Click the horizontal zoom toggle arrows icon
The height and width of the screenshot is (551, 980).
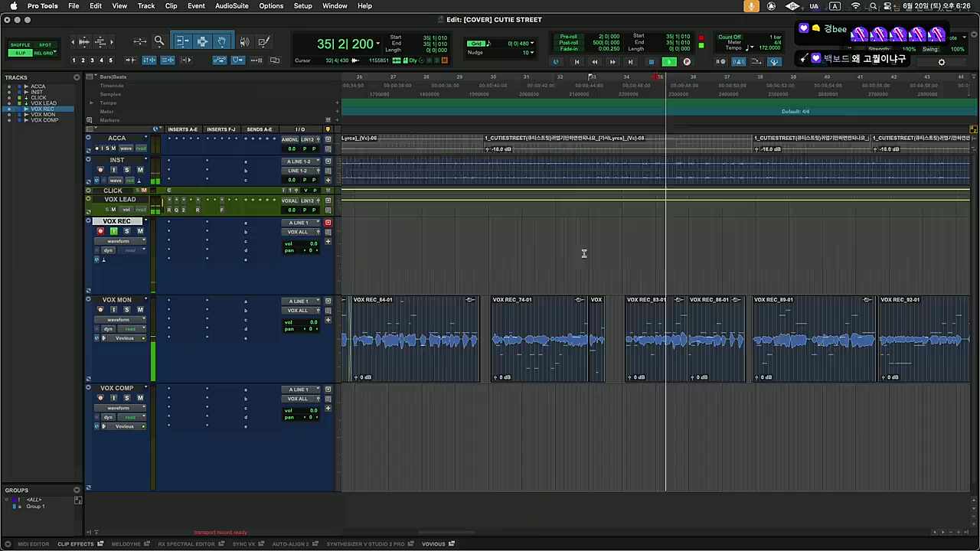(x=139, y=41)
